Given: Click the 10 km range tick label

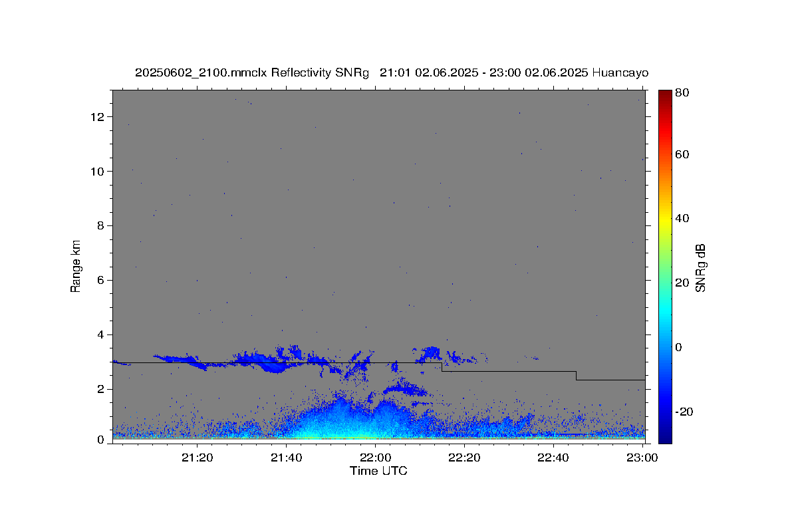Looking at the screenshot, I should 98,172.
